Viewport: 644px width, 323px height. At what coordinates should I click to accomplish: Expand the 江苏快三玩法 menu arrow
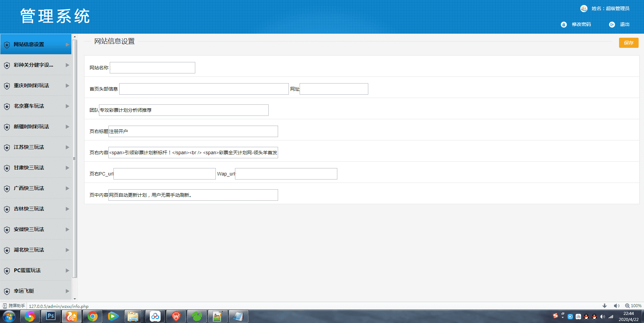tap(67, 147)
